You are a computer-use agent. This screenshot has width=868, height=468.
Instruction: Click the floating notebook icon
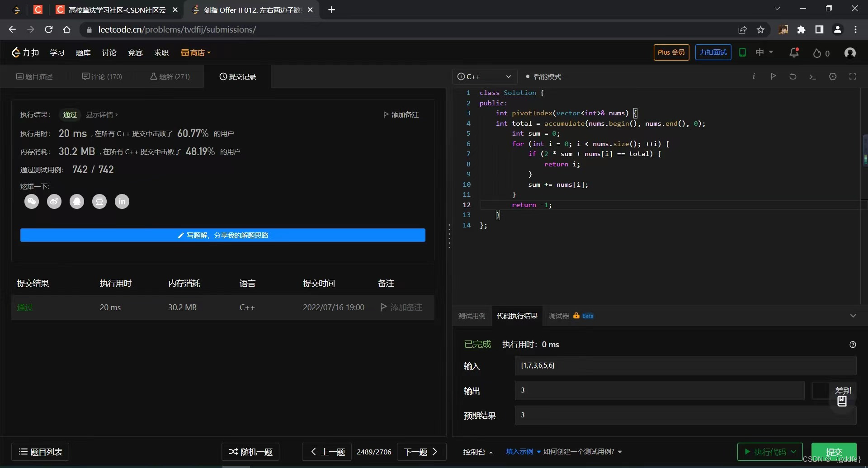pyautogui.click(x=842, y=401)
